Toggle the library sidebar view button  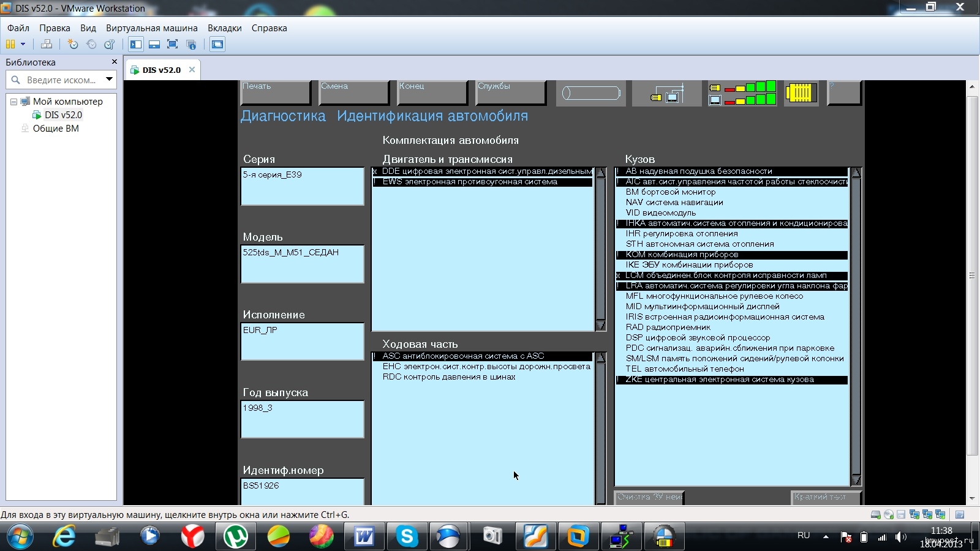point(136,44)
